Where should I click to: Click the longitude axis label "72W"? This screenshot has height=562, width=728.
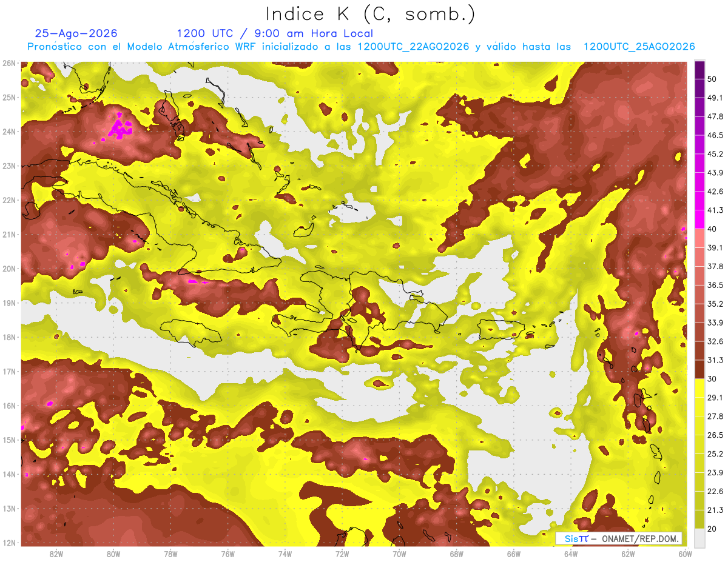342,554
